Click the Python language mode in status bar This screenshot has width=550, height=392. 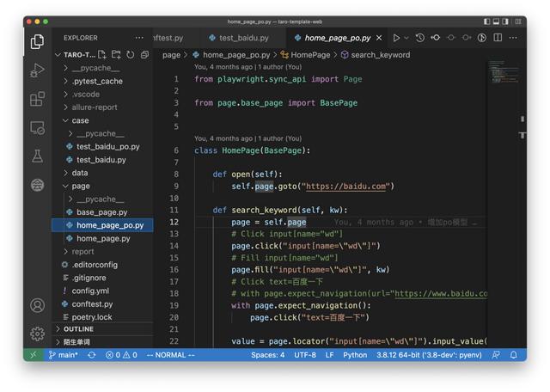coord(355,355)
